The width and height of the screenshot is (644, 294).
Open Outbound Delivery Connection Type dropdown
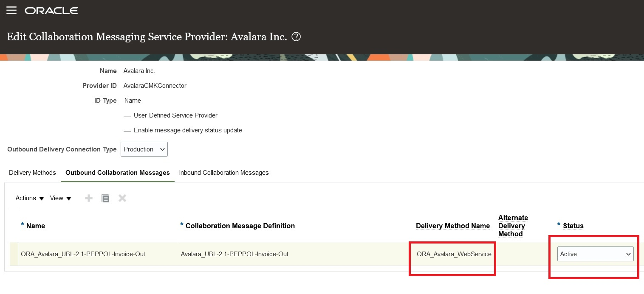(x=144, y=149)
